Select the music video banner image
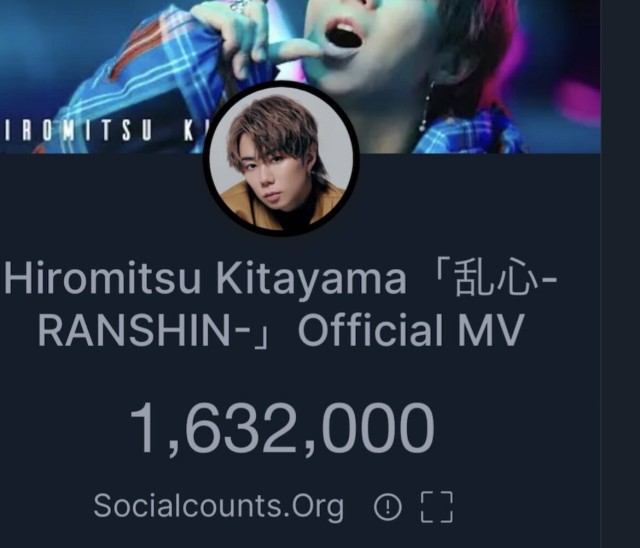The height and width of the screenshot is (548, 640). (x=300, y=76)
